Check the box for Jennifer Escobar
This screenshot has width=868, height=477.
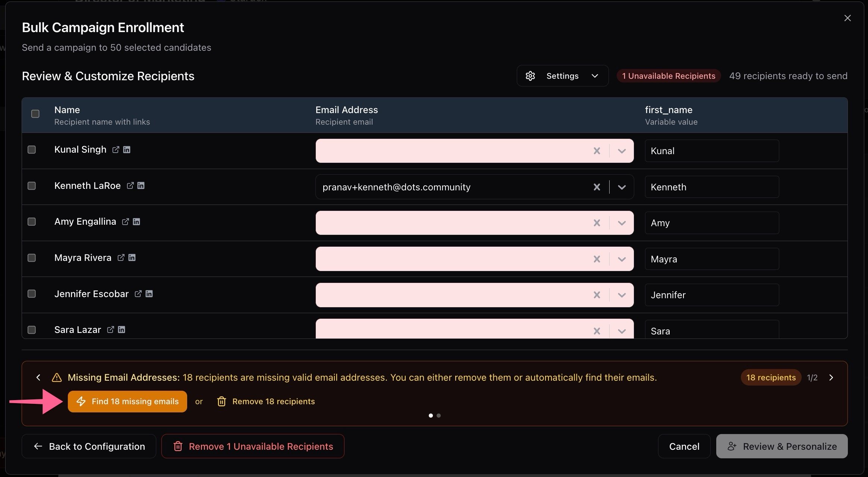pos(32,294)
